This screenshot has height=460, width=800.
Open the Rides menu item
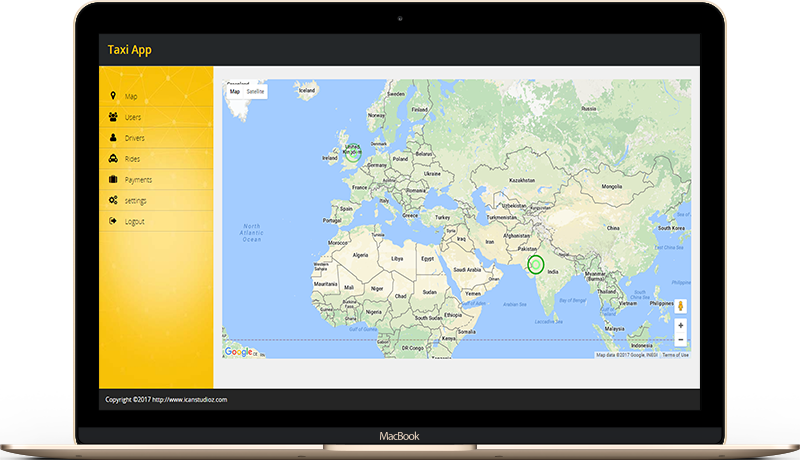tap(133, 159)
